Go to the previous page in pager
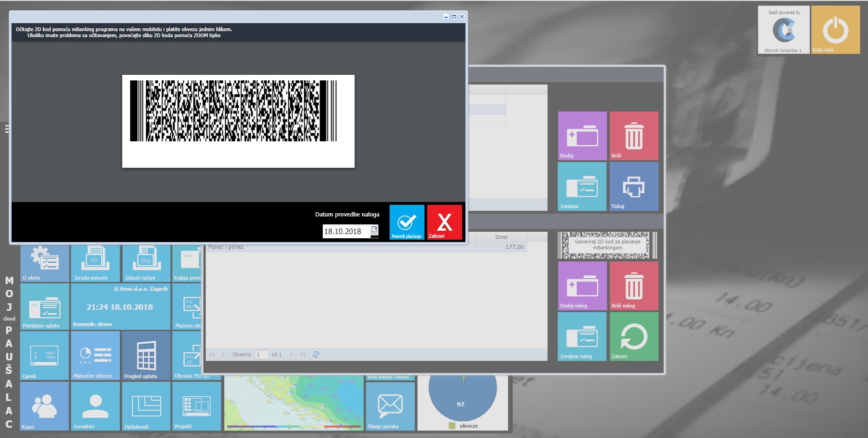 (223, 354)
